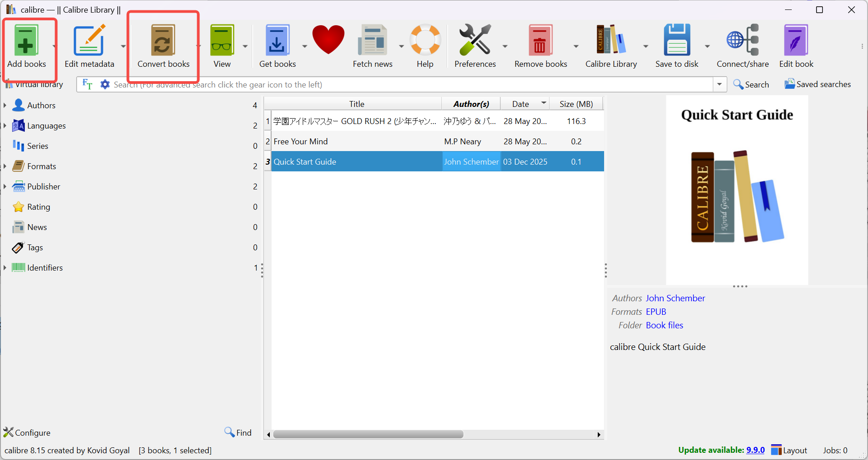Open advanced search via the gear icon
The image size is (868, 460).
click(105, 84)
